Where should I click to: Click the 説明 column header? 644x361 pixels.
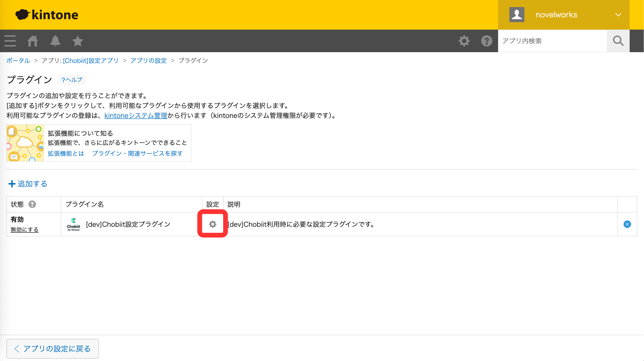(234, 204)
